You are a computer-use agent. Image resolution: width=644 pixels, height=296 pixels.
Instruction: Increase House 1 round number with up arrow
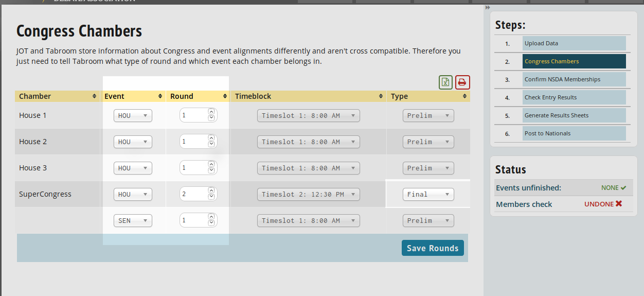(x=211, y=112)
